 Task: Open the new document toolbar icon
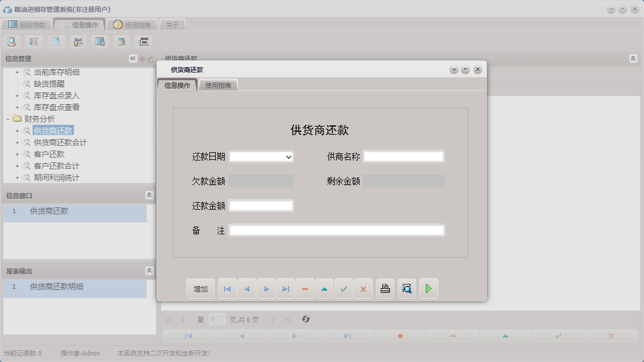56,41
